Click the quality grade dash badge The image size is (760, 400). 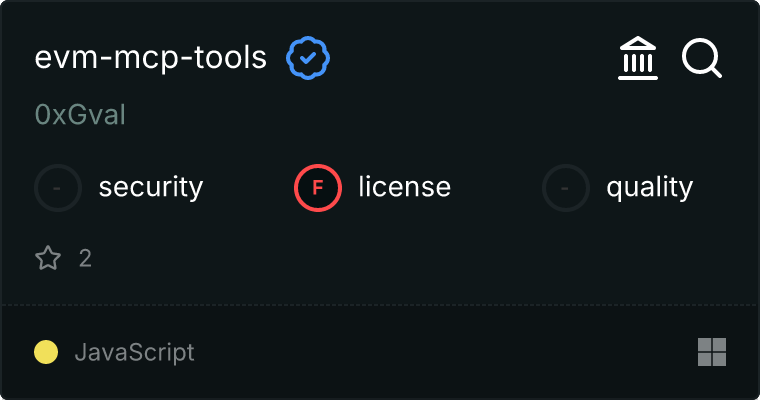pyautogui.click(x=566, y=187)
